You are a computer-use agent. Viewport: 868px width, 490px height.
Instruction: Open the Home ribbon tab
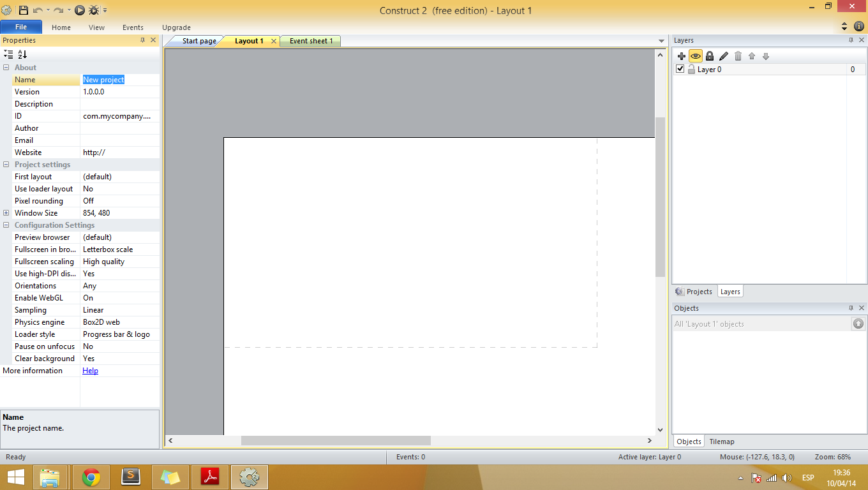click(x=61, y=27)
